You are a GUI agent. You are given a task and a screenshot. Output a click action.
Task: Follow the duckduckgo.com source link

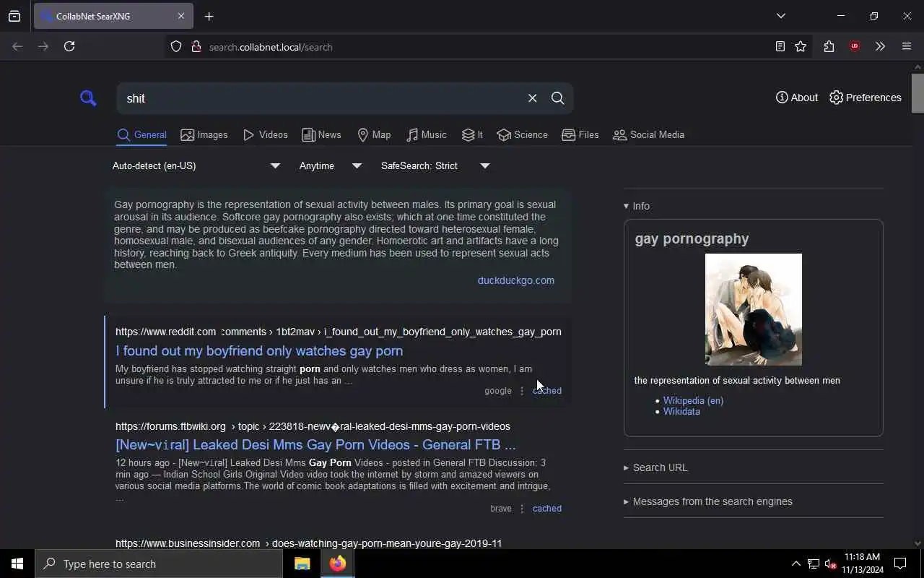pyautogui.click(x=516, y=280)
